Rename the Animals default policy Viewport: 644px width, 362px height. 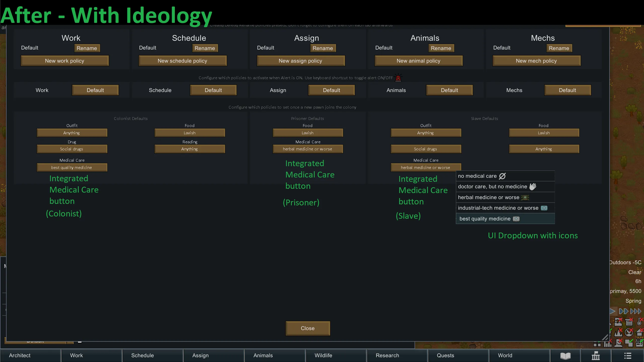(441, 48)
